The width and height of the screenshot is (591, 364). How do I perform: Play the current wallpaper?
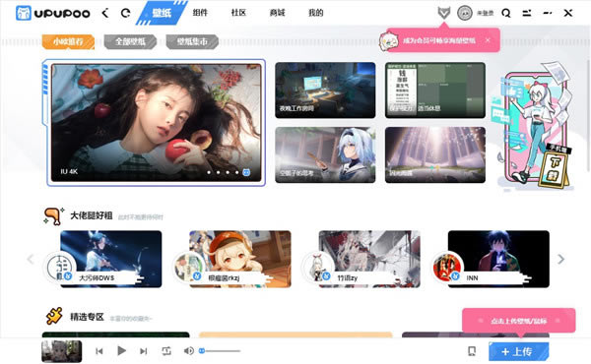121,351
